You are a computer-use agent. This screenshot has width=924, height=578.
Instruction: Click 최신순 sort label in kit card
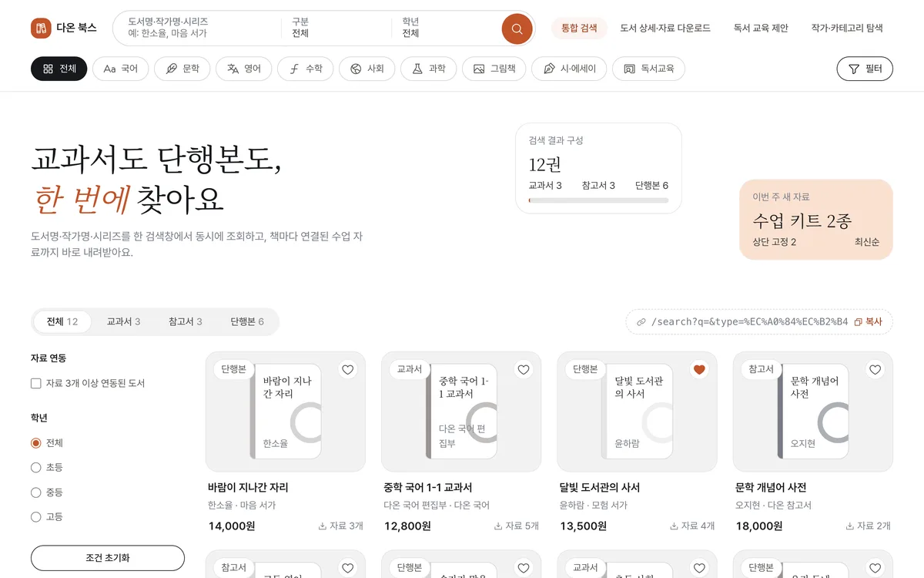pos(867,242)
